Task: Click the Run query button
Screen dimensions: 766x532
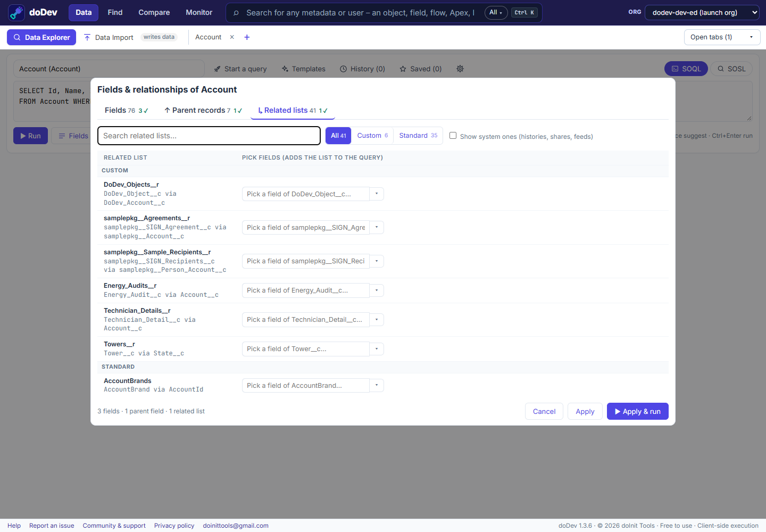Action: tap(30, 136)
